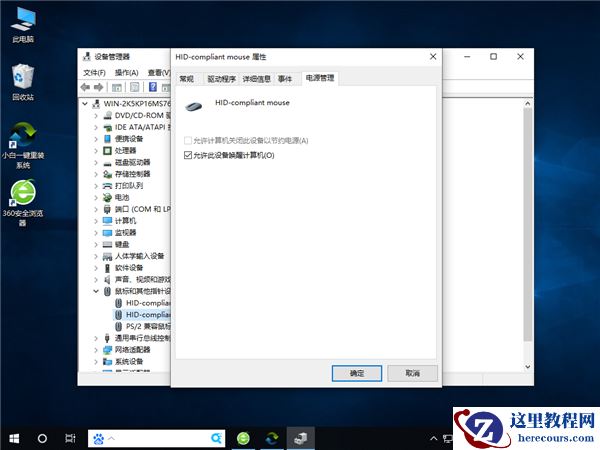
Task: Show hidden tray icons chevron
Action: point(433,439)
